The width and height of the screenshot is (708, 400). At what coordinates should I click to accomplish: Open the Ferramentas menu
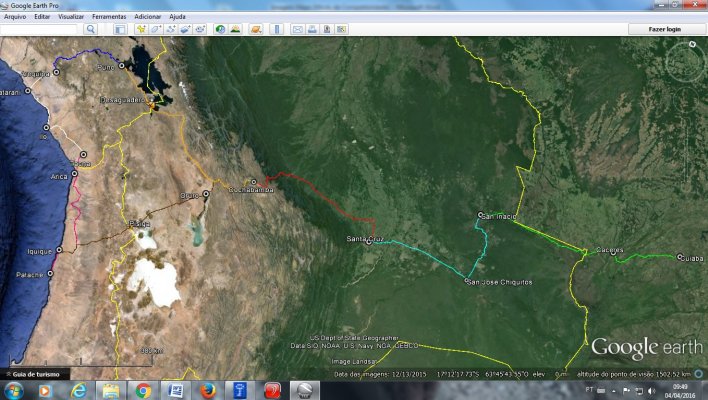point(108,17)
